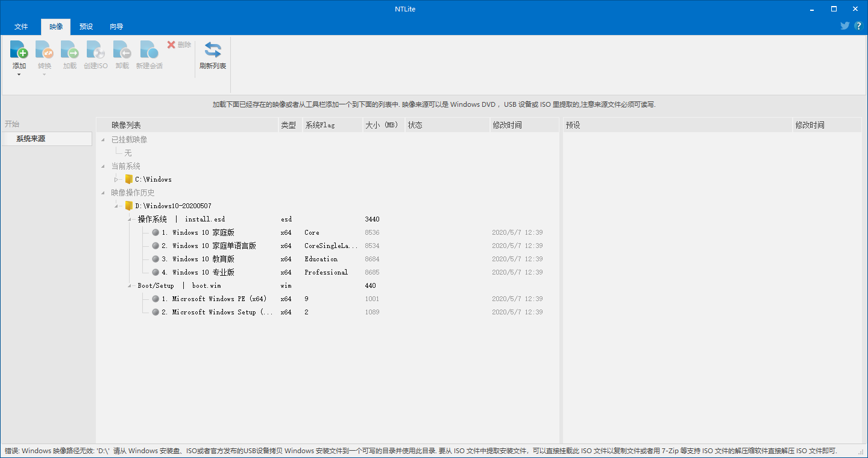Select the Windows 10 家庭版 row
The height and width of the screenshot is (458, 868).
click(x=328, y=232)
